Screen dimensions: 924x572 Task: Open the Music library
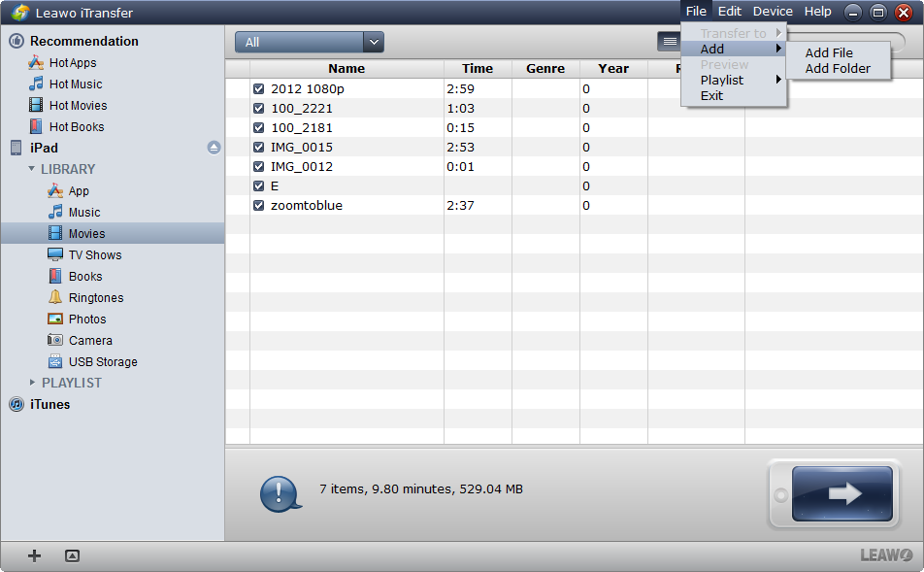83,213
